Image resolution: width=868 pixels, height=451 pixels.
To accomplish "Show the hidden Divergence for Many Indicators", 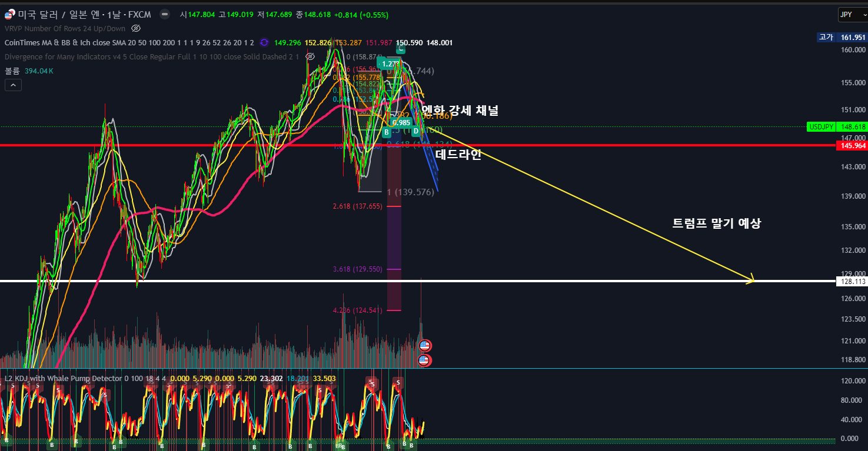I will [x=310, y=56].
